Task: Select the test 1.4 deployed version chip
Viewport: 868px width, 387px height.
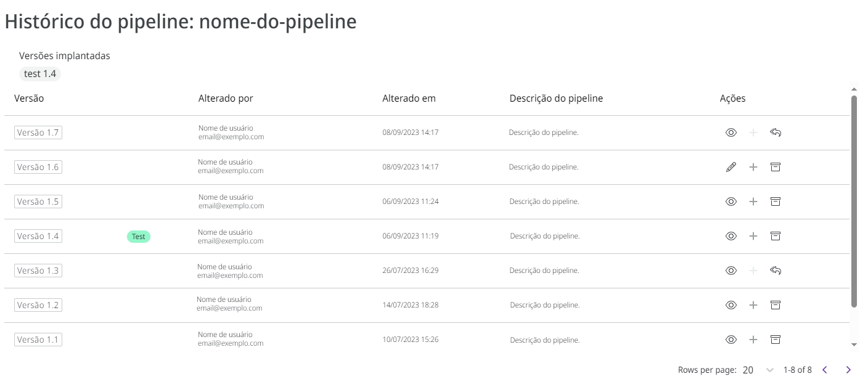Action: click(39, 73)
